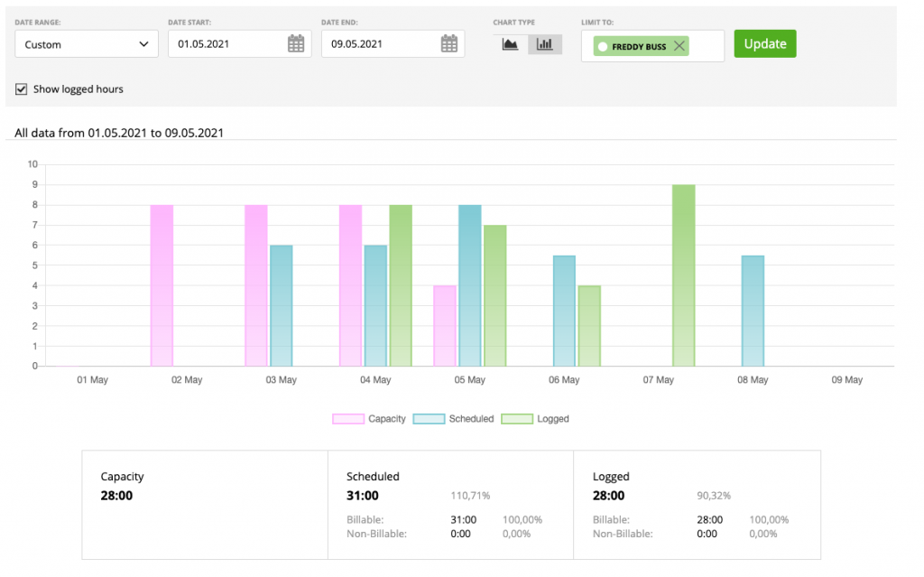The height and width of the screenshot is (577, 924).
Task: Select the area chart type icon
Action: point(510,43)
